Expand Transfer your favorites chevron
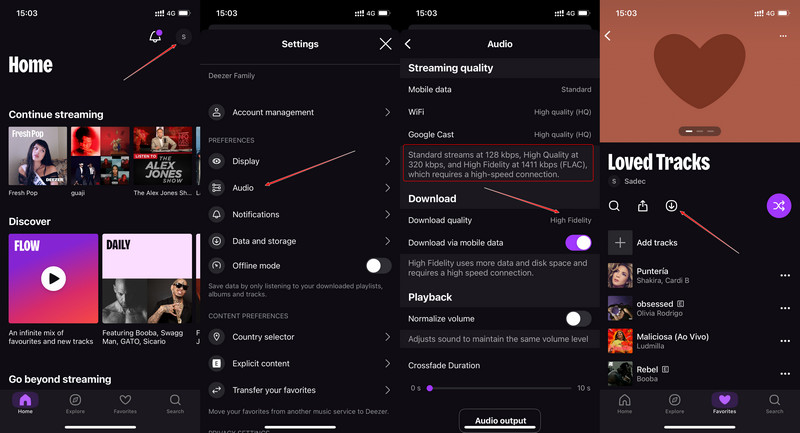The width and height of the screenshot is (800, 433). coord(387,390)
